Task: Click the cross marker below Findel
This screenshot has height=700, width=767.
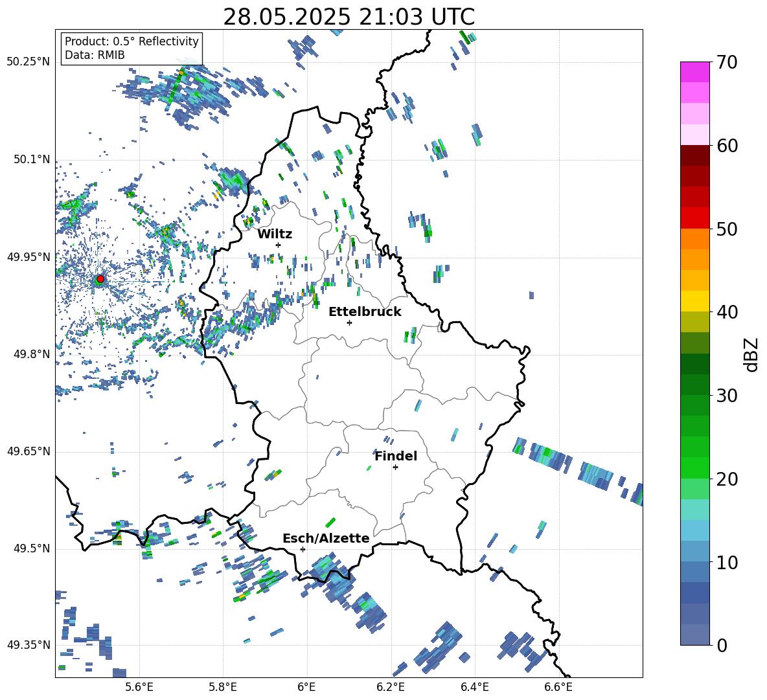Action: (x=395, y=468)
